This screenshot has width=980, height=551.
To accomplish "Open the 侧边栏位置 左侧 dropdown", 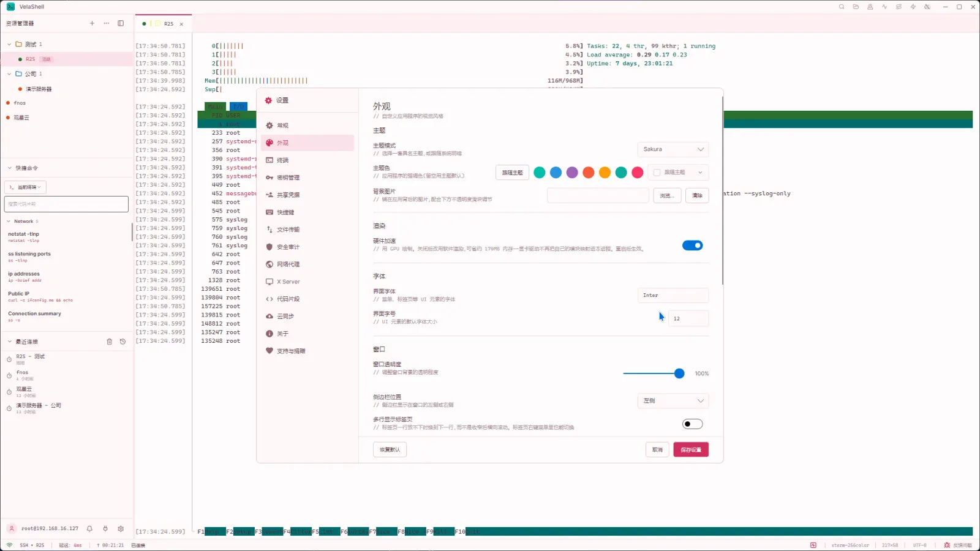I will pos(673,401).
